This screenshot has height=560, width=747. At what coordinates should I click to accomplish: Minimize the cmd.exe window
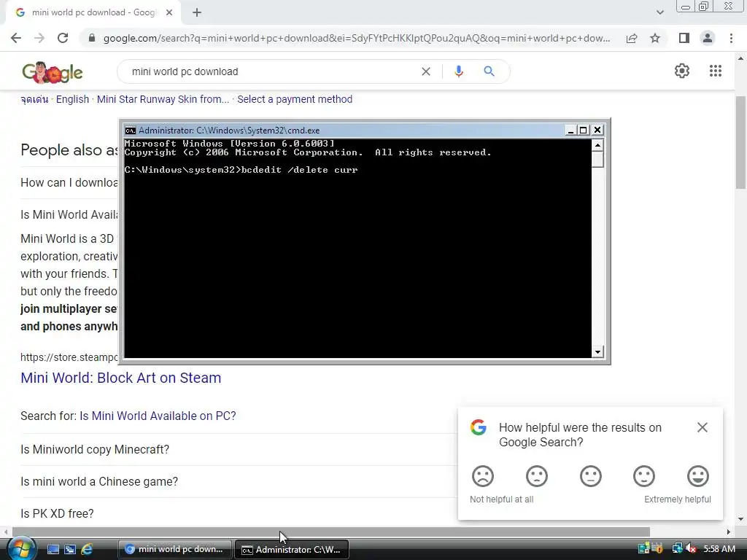[x=570, y=130]
